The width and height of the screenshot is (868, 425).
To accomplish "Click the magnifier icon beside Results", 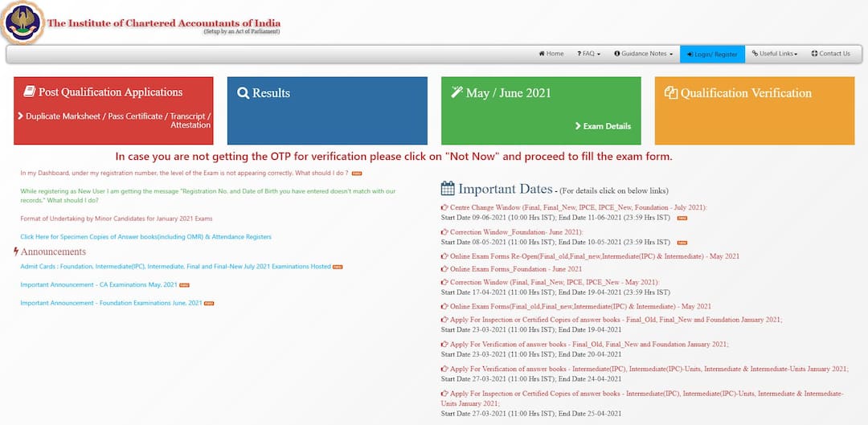I will [243, 93].
